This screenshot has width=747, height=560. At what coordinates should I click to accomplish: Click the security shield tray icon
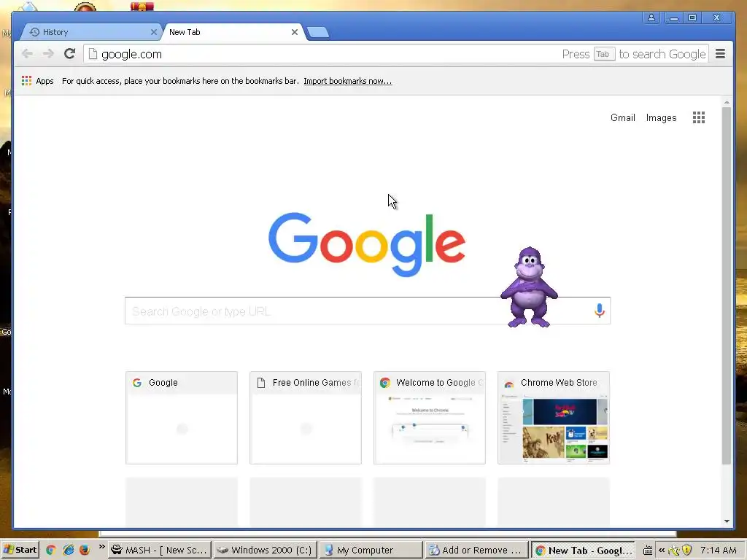click(x=686, y=550)
